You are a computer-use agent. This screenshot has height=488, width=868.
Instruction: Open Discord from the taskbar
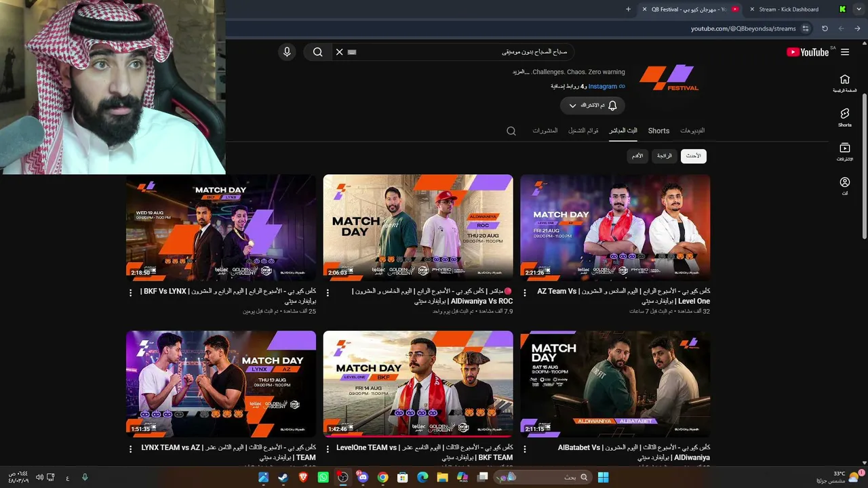363,477
